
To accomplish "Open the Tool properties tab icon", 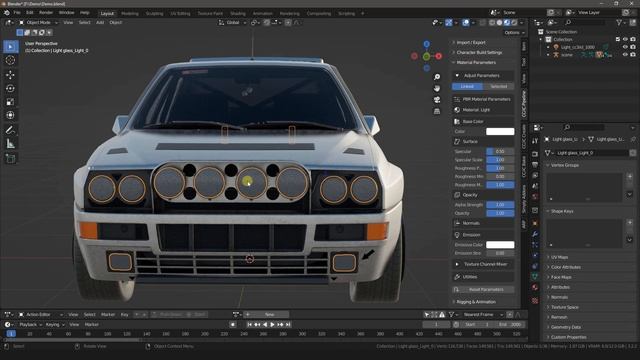I will 535,141.
